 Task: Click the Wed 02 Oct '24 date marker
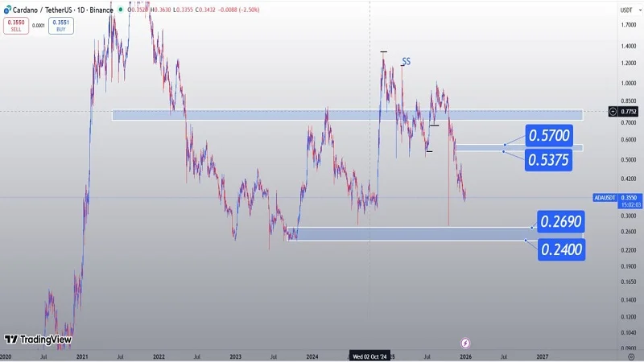[369, 355]
